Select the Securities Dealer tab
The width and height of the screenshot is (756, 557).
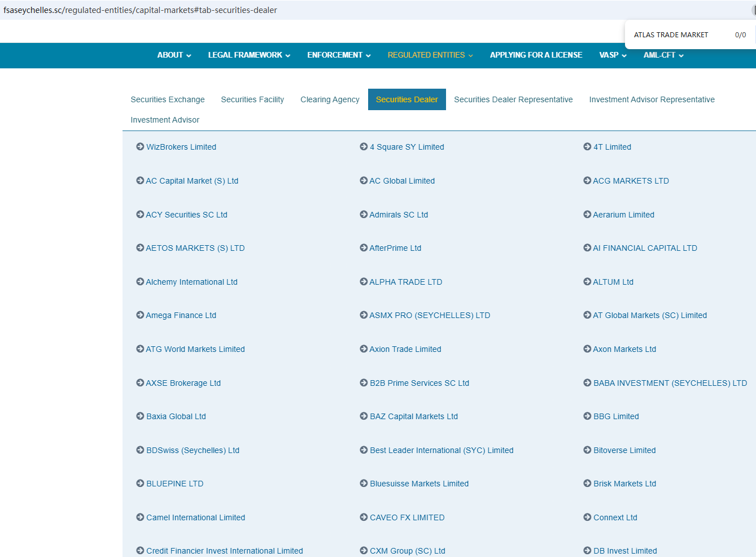click(407, 99)
